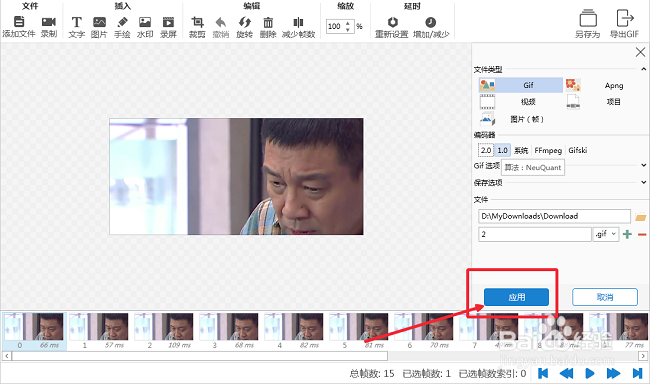Jump to the first frame

[x=543, y=373]
